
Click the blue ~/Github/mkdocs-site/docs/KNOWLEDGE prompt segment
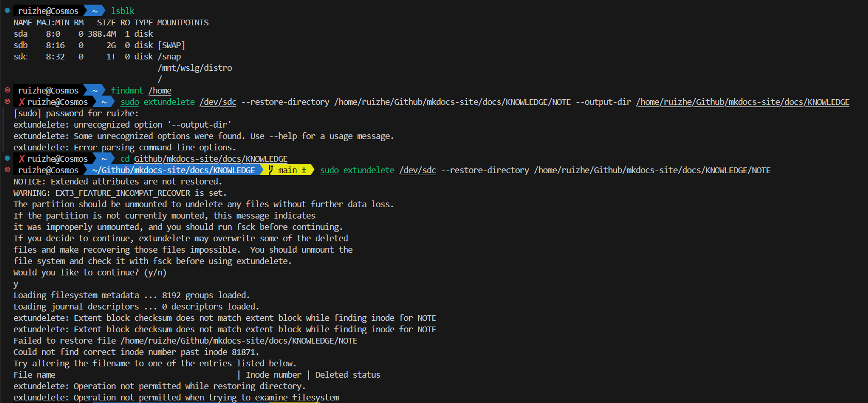coord(173,170)
